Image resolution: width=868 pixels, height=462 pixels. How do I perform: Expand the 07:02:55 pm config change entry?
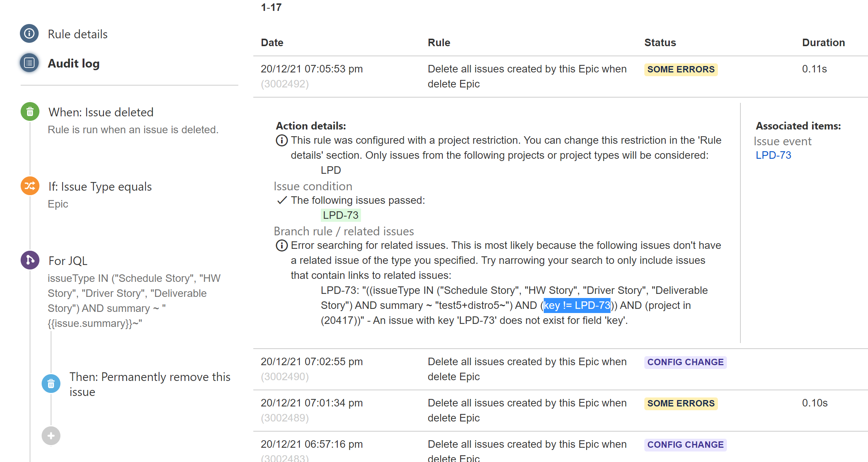(311, 362)
